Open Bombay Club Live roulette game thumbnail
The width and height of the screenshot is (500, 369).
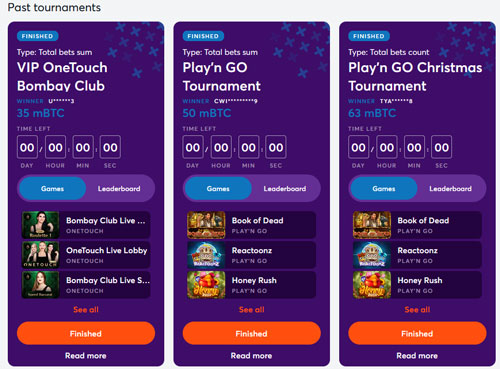(x=40, y=225)
